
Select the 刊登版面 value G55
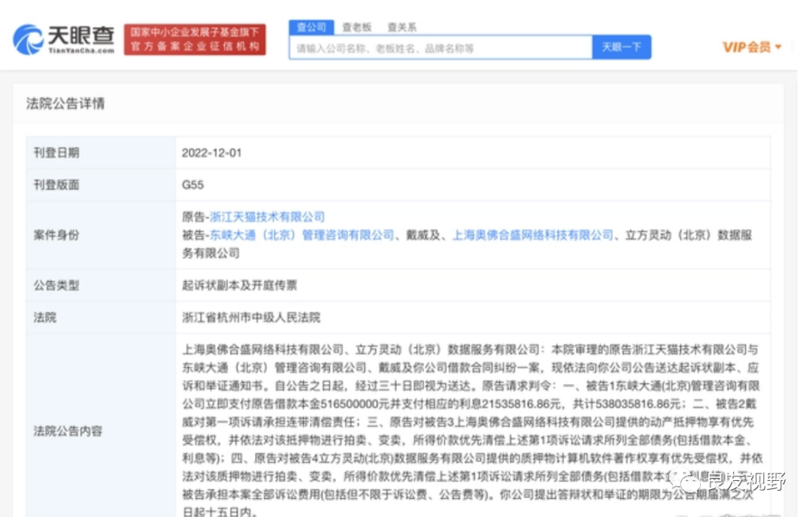(x=192, y=185)
